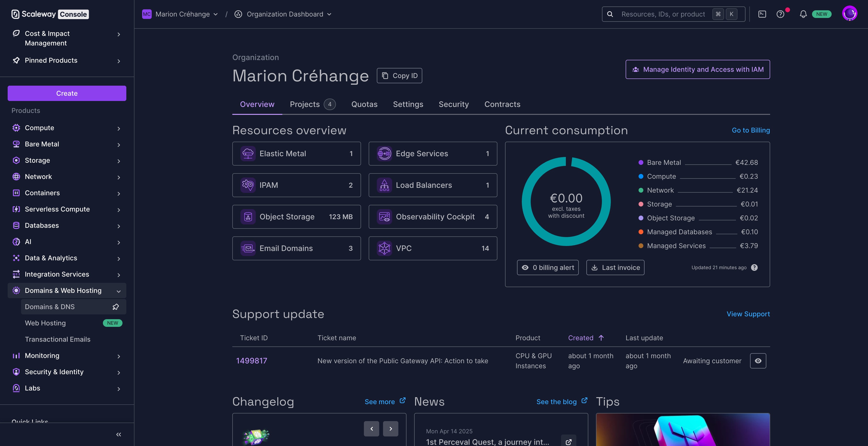868x446 pixels.
Task: Open ticket 1499817 link
Action: point(251,361)
